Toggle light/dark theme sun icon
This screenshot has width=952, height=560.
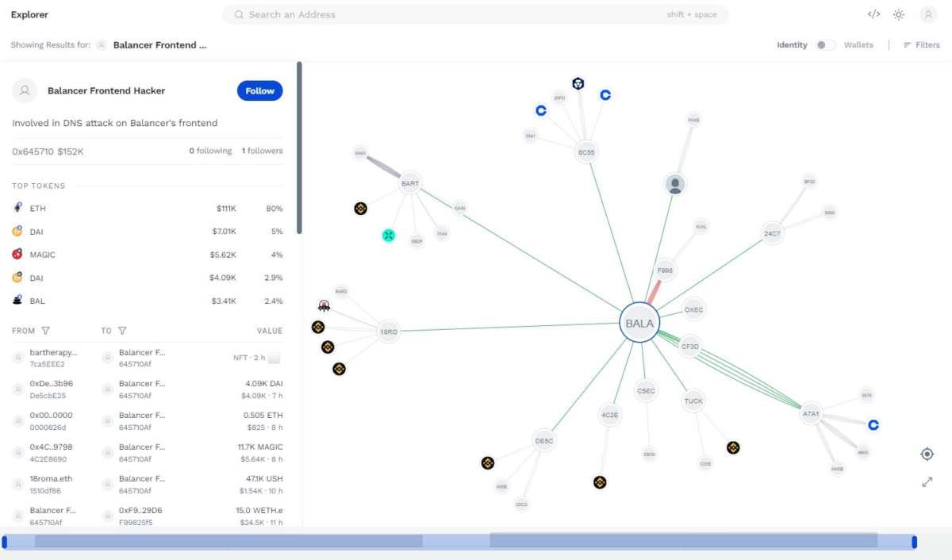click(899, 14)
